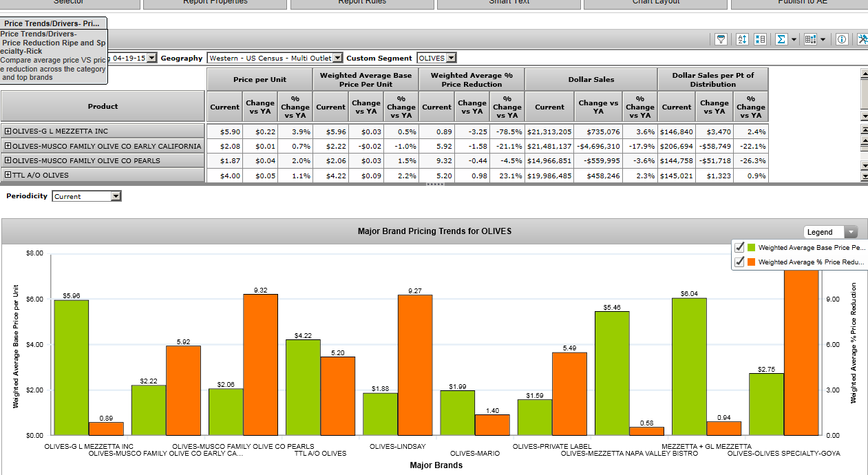Uncheck Weighted Average Base Price legend checkbox
This screenshot has height=475, width=868.
(x=740, y=247)
